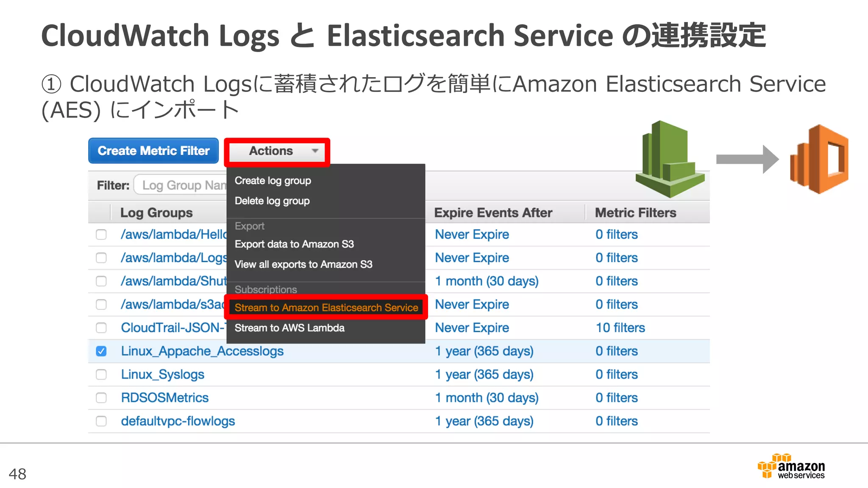Click the Log Groups column header
The height and width of the screenshot is (488, 868).
tap(156, 213)
